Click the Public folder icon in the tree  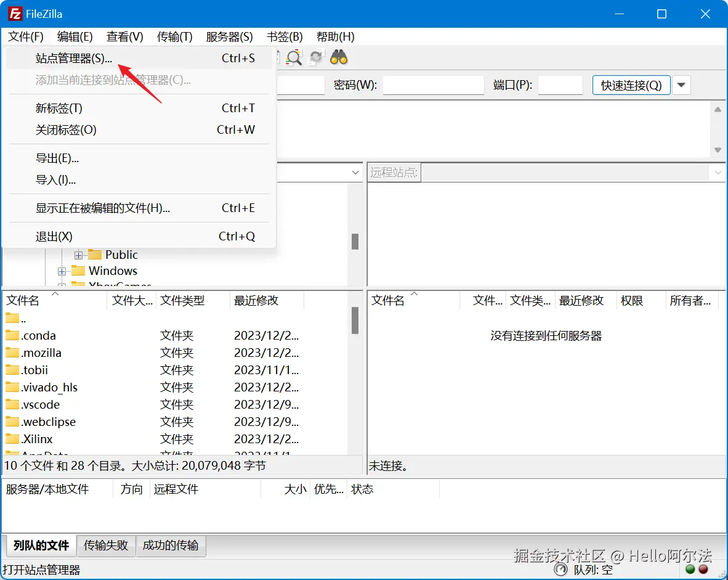95,255
